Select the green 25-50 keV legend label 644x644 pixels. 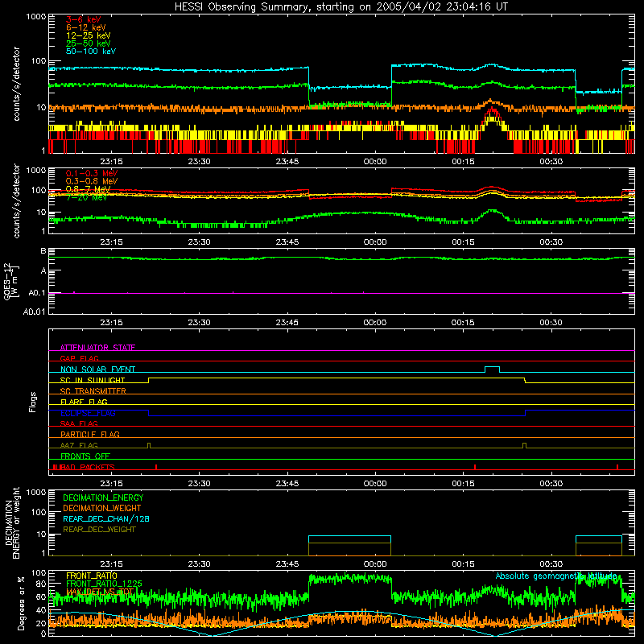click(x=89, y=43)
